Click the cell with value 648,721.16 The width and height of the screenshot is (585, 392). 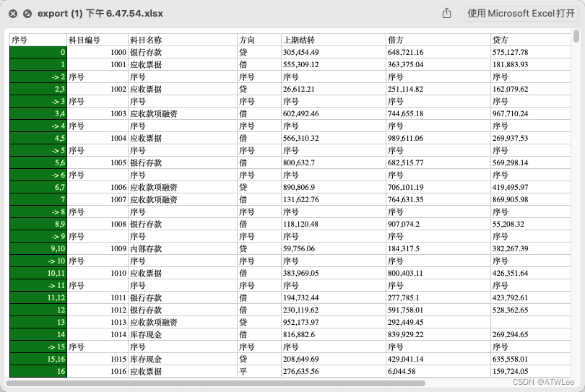point(438,52)
